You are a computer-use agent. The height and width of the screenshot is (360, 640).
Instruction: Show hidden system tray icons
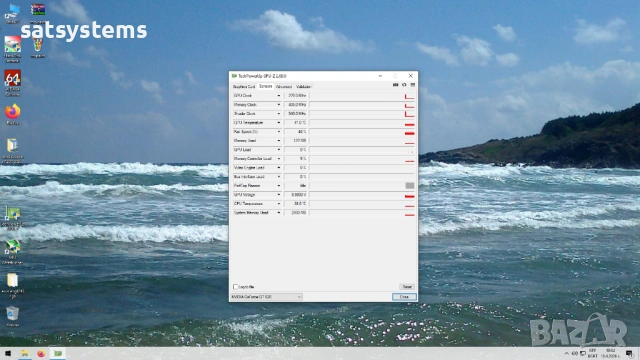[567, 353]
